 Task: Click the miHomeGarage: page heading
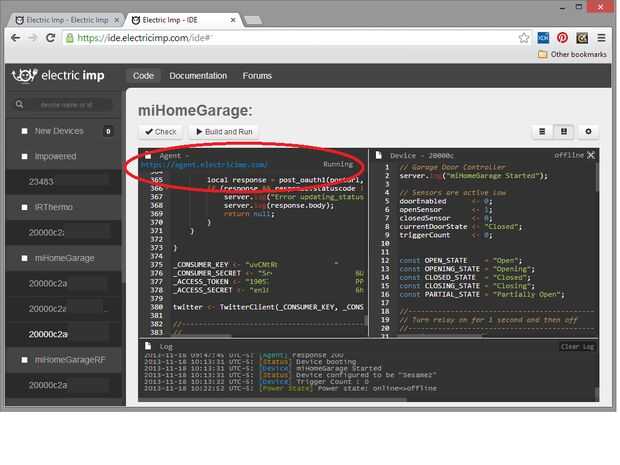pos(195,110)
